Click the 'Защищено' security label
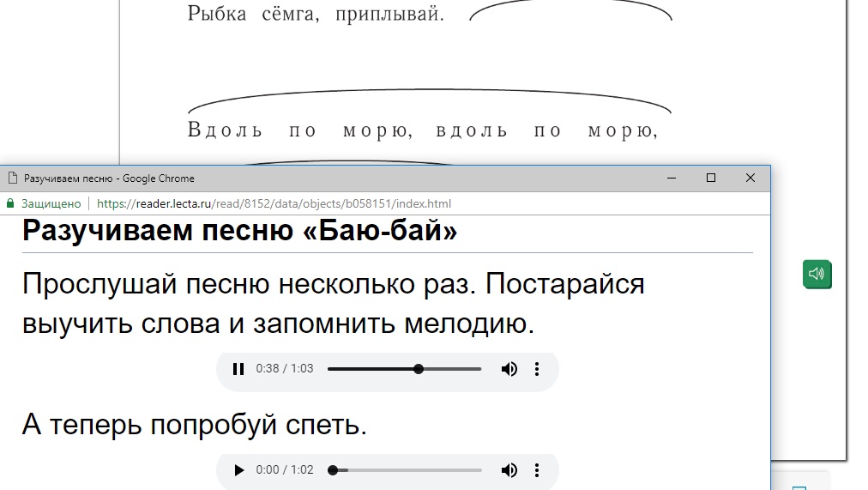This screenshot has height=490, width=868. [51, 203]
